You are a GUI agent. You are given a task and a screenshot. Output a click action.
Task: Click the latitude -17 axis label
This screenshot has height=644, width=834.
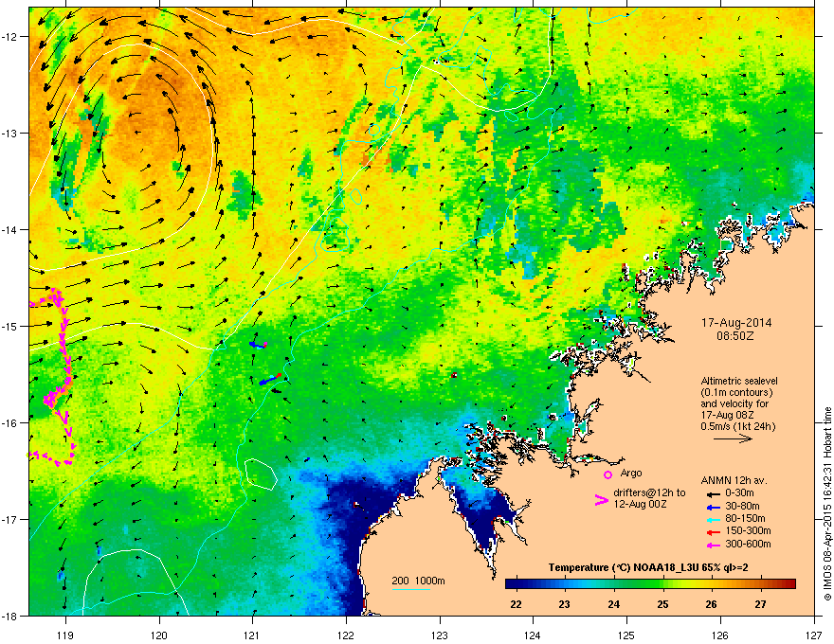pyautogui.click(x=10, y=519)
